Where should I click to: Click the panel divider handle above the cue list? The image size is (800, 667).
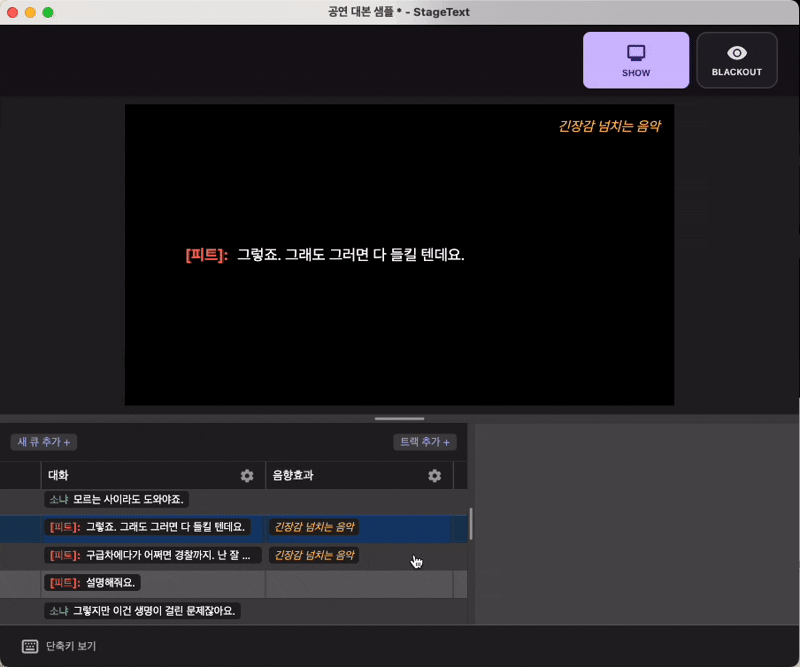pyautogui.click(x=399, y=419)
